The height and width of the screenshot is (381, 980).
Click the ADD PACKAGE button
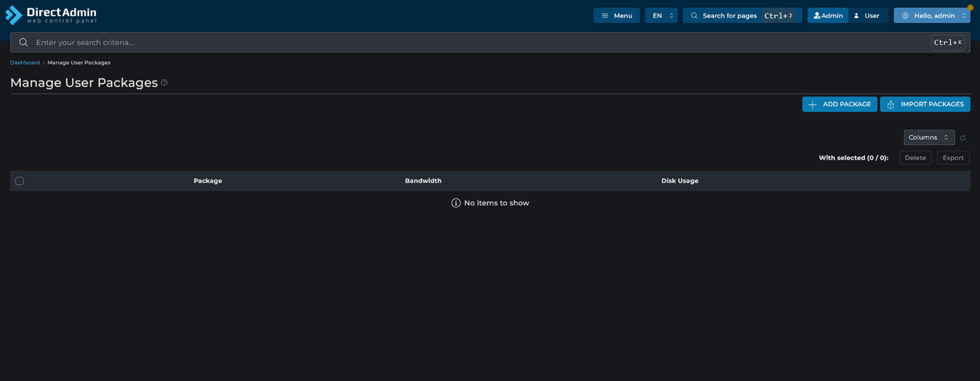click(x=839, y=104)
